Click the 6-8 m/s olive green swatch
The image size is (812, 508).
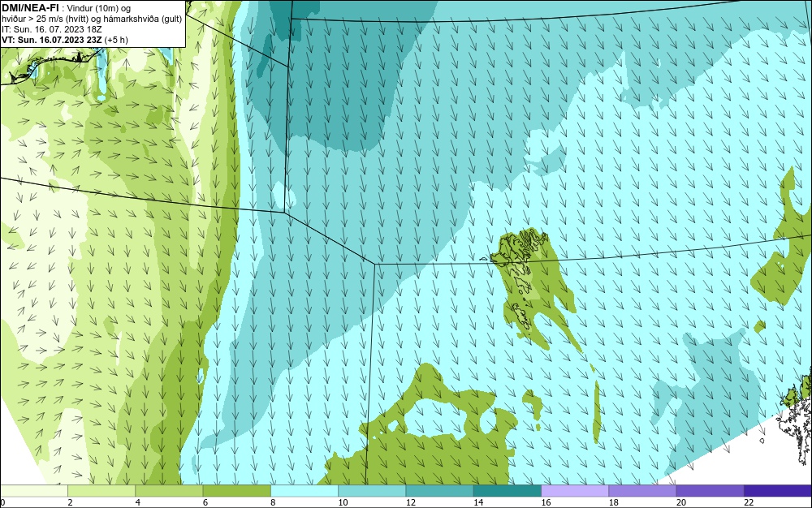point(236,490)
